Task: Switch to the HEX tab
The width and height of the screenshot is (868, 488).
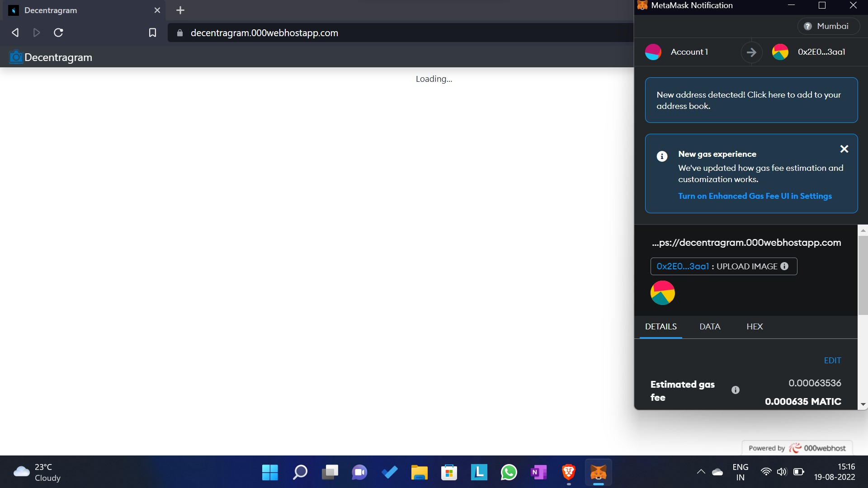Action: pyautogui.click(x=754, y=326)
